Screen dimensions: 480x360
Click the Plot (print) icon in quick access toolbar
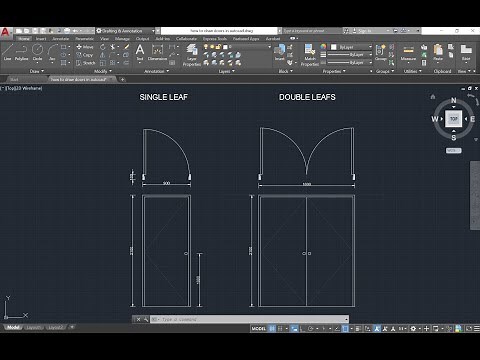click(x=67, y=31)
